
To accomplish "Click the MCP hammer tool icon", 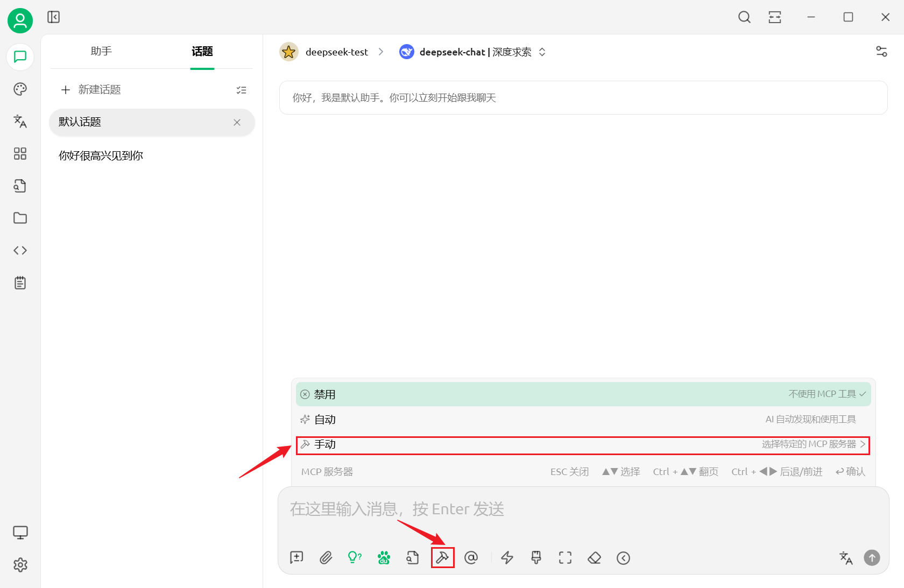I will 442,558.
